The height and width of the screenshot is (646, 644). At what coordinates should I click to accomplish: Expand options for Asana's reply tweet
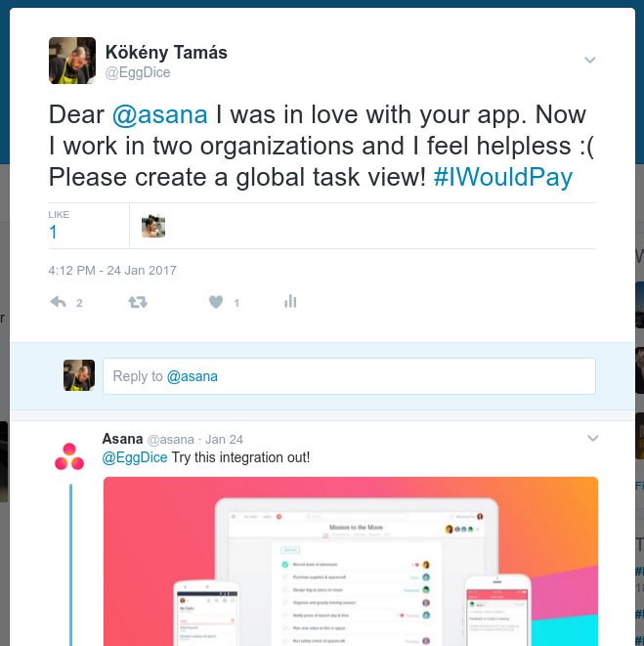tap(592, 439)
